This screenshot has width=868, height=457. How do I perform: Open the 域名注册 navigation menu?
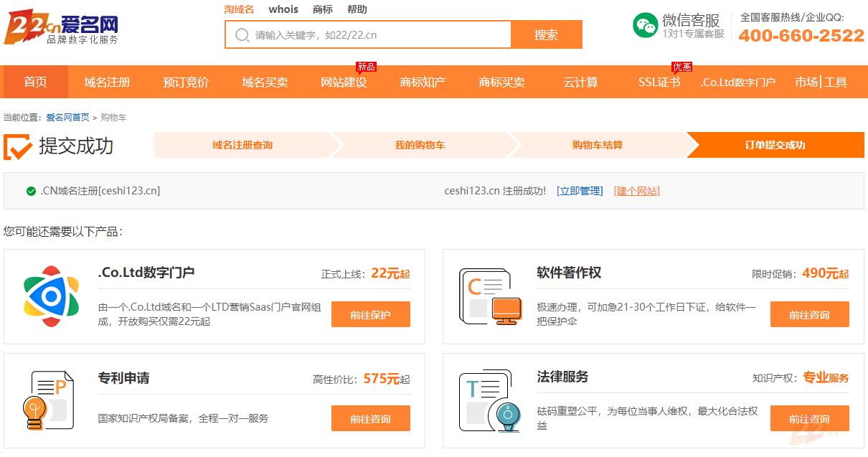pos(107,82)
